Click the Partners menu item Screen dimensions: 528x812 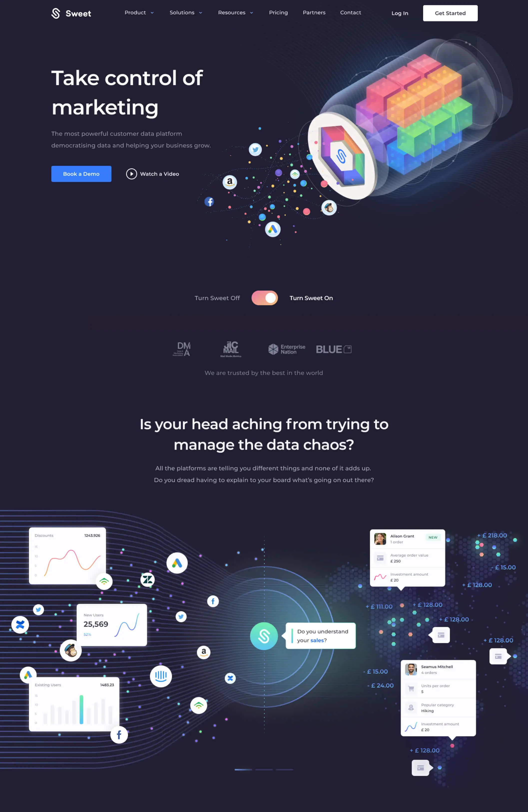click(314, 12)
